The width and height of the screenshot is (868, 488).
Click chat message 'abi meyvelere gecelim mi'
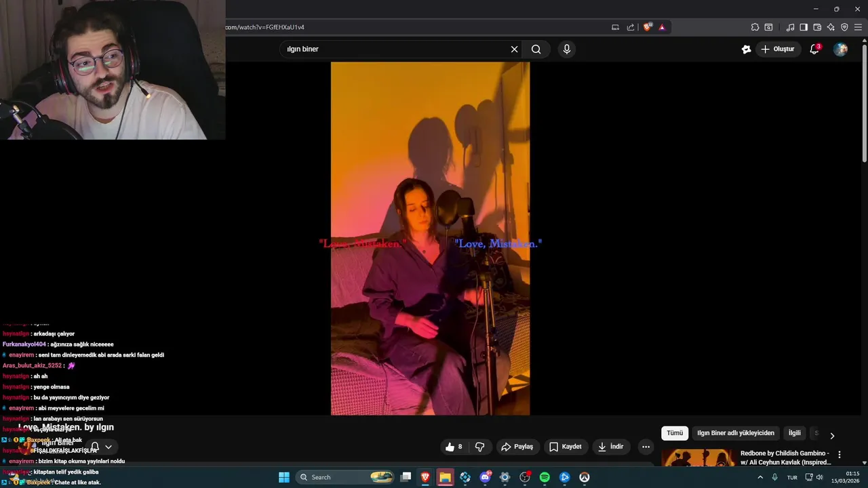click(x=71, y=408)
